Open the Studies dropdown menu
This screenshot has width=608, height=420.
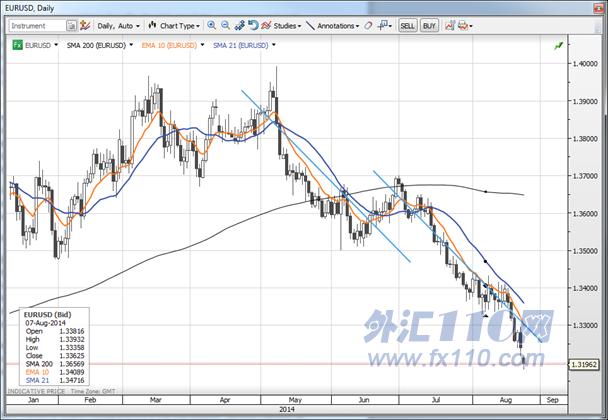(x=287, y=26)
